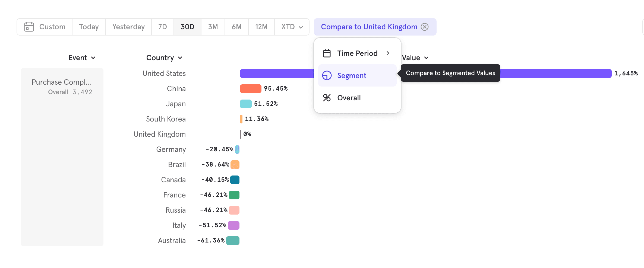Select the Yesterday time range
Viewport: 644px width, 268px height.
[128, 27]
